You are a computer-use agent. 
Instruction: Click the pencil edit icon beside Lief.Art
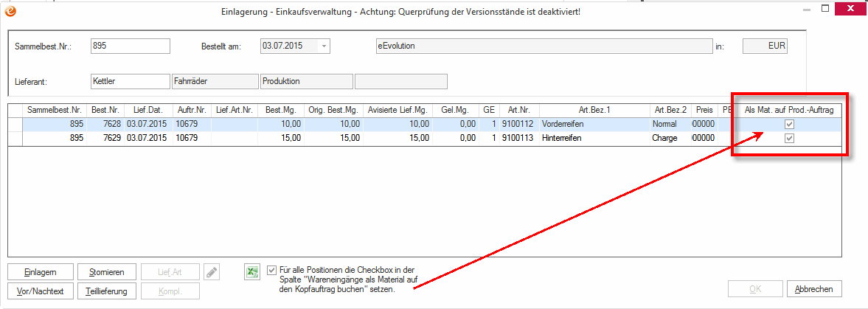(212, 272)
